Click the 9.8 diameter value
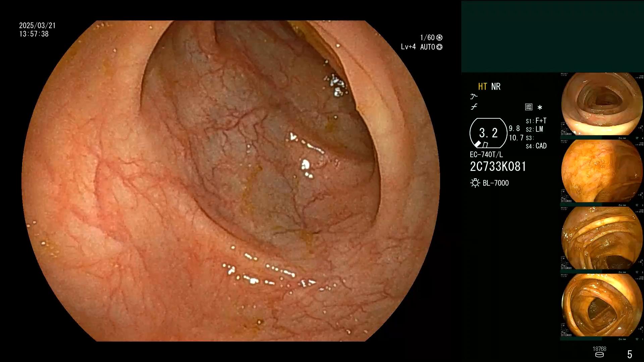Screen dimensions: 644x362 (x=514, y=128)
